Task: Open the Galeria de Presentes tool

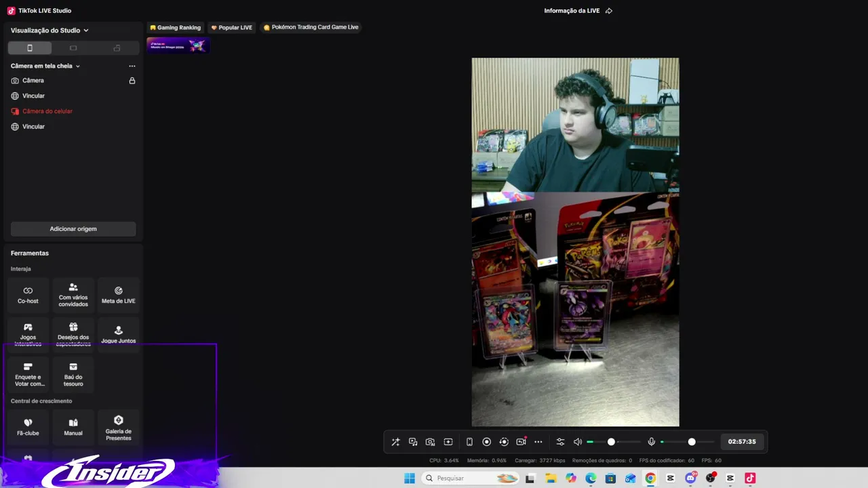Action: (x=119, y=427)
